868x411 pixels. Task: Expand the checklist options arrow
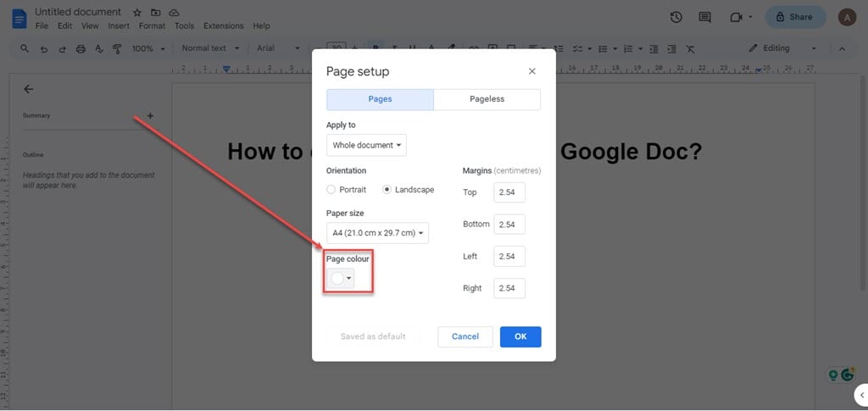click(x=590, y=48)
